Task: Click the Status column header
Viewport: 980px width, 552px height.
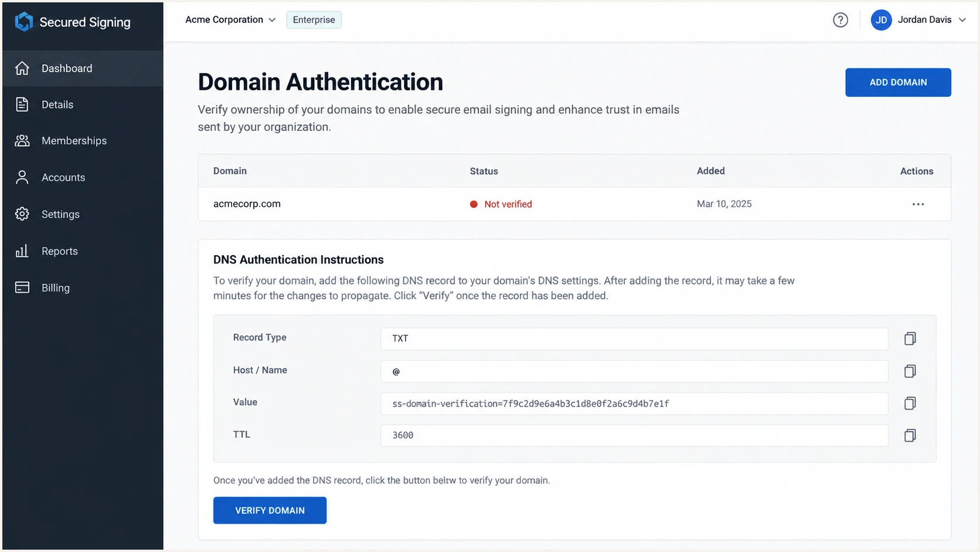Action: [484, 171]
